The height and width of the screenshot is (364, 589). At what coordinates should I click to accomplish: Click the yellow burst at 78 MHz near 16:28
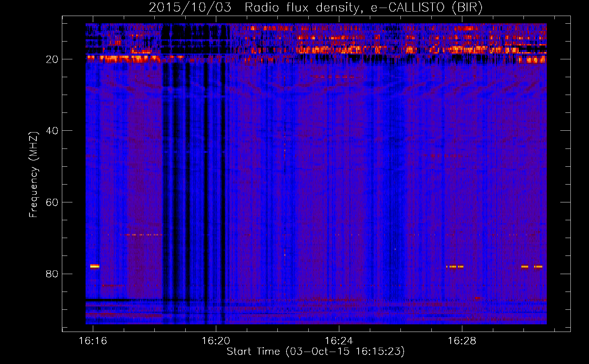point(455,266)
